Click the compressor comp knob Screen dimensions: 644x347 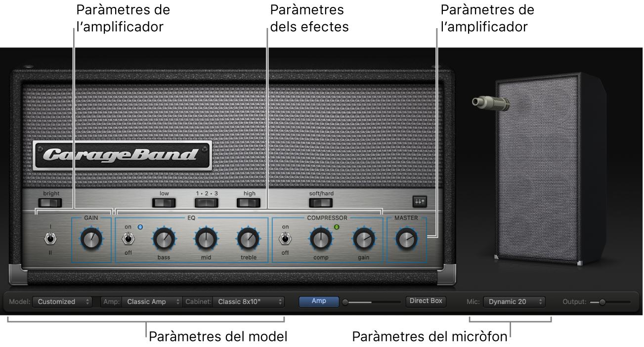point(320,239)
